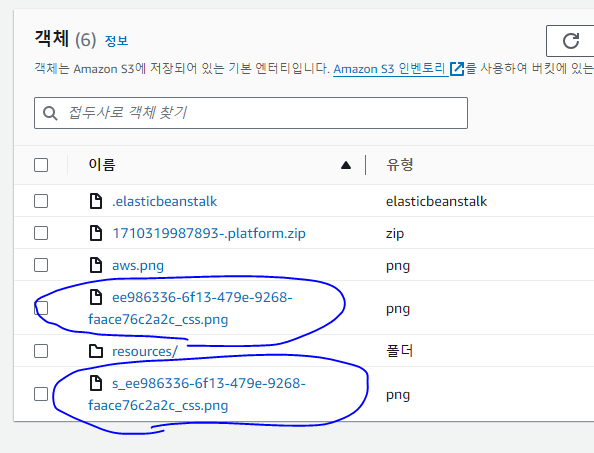Image resolution: width=594 pixels, height=453 pixels.
Task: Open s_ee986336-6f13-479e-9268-faace76c2a2c_css.png object
Action: (197, 394)
